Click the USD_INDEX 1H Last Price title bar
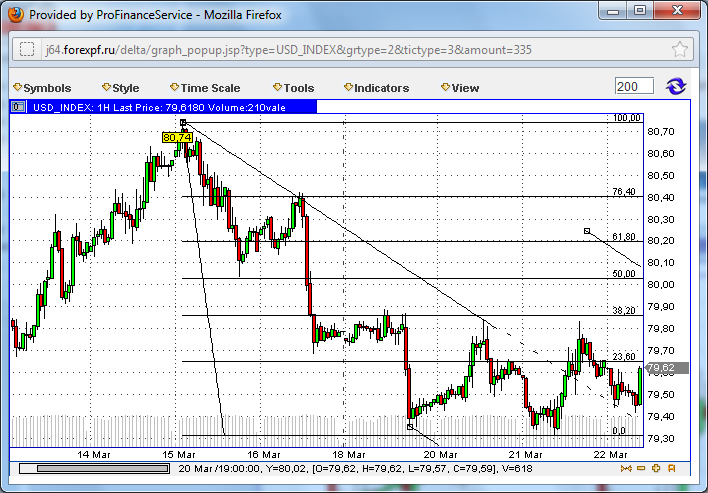 pos(163,107)
